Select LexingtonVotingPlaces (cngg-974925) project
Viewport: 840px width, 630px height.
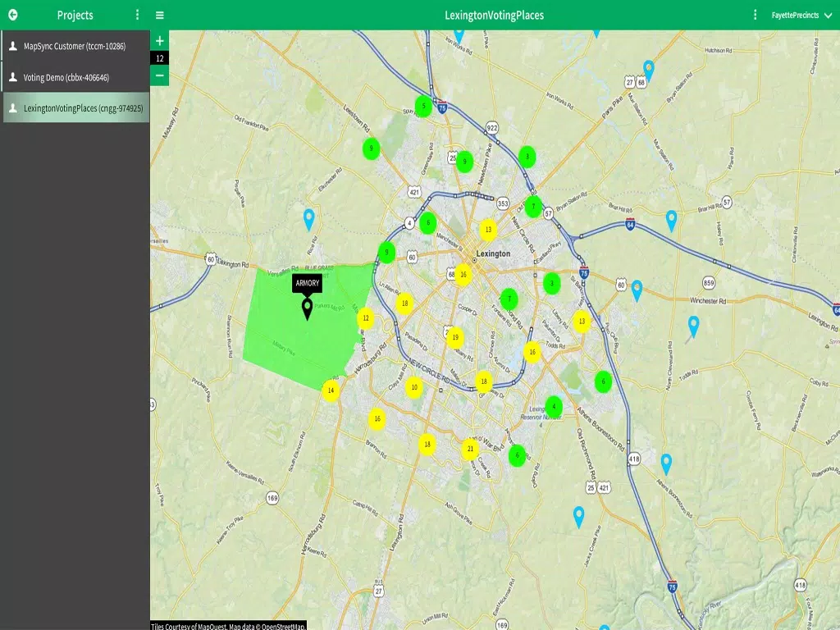click(x=76, y=107)
